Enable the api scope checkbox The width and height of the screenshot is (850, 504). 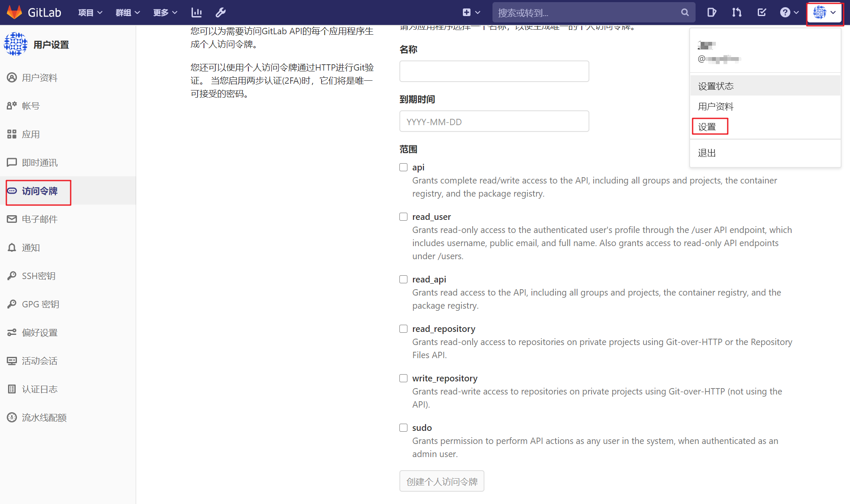tap(403, 167)
